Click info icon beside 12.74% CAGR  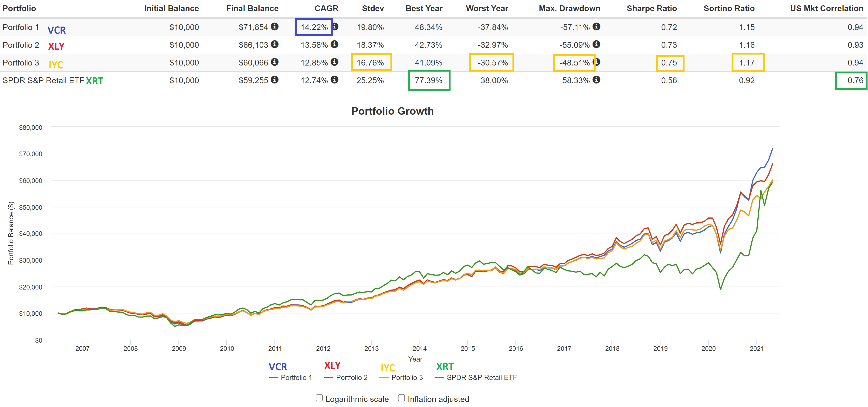tap(334, 80)
